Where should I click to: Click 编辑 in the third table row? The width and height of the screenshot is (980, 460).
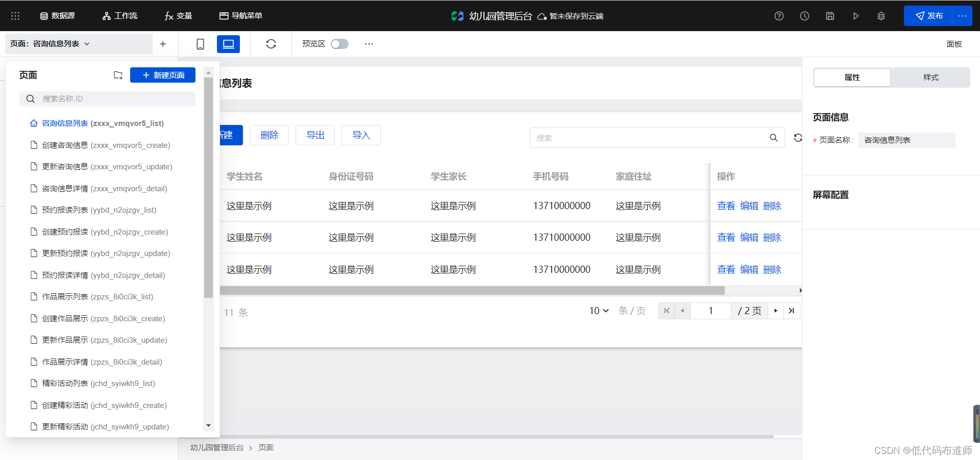click(x=749, y=270)
